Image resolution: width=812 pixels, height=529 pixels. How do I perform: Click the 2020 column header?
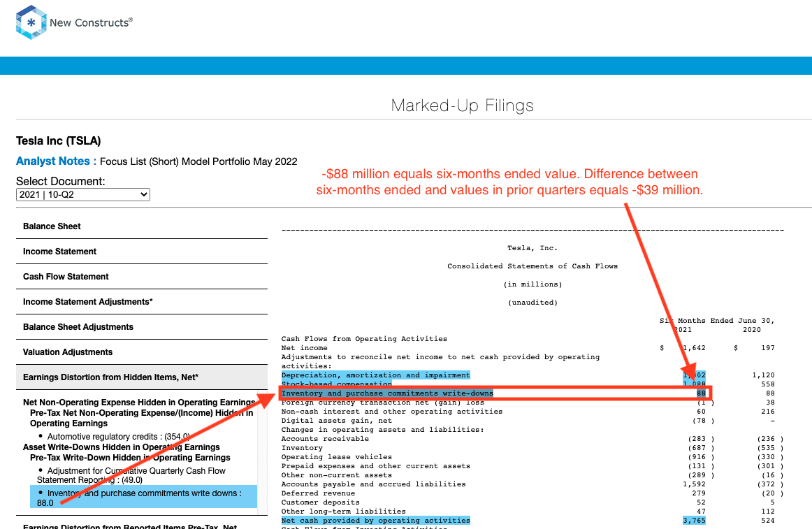[x=751, y=330]
